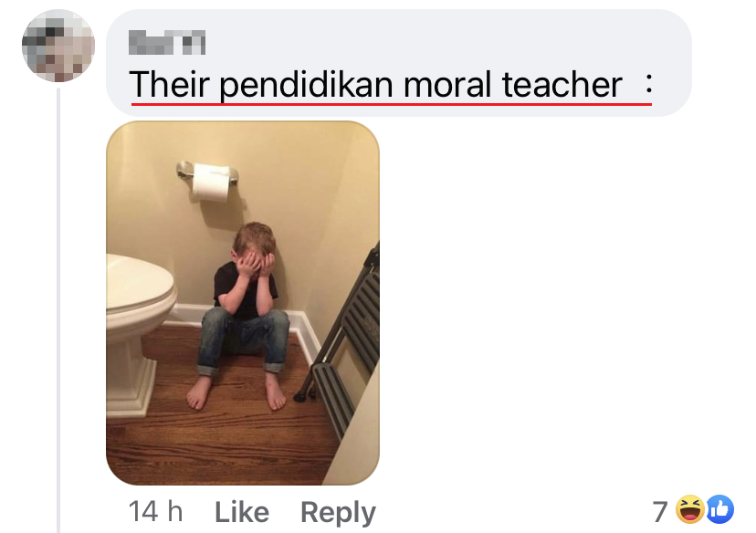Click the folded step stool in the photo
The width and height of the screenshot is (756, 533).
(342, 338)
